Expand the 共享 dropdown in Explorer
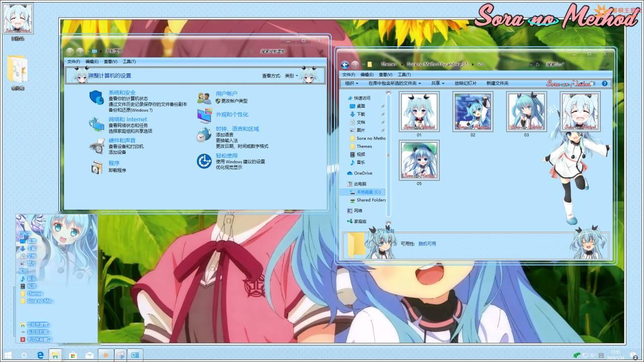Image resolution: width=644 pixels, height=362 pixels. pyautogui.click(x=438, y=83)
